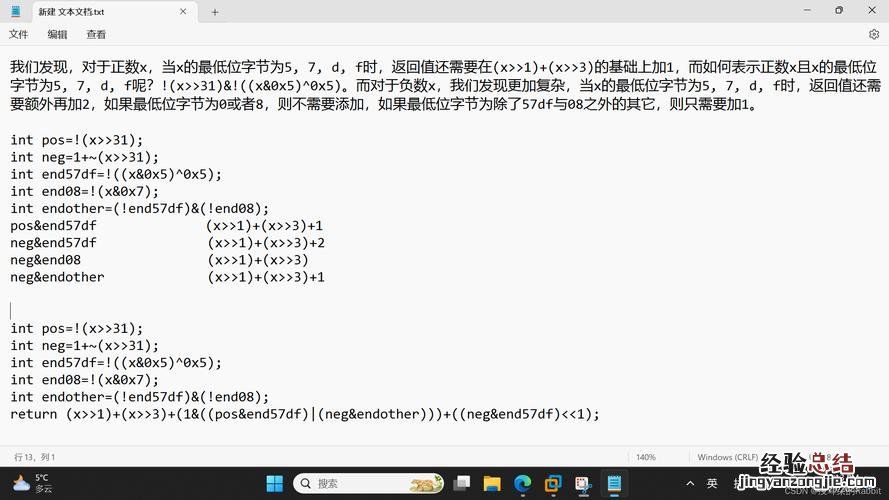Viewport: 889px width, 500px height.
Task: Toggle the 英 input method indicator
Action: 712,484
